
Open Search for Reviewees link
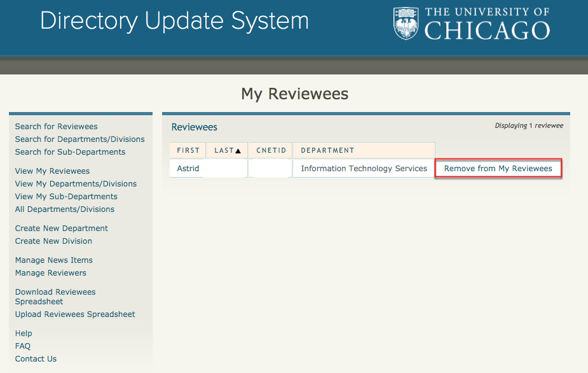pos(56,127)
